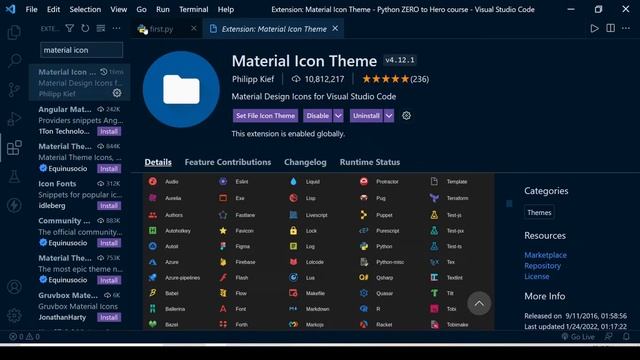Open the lightning bolt activity bar icon
The image size is (640, 360).
[14, 205]
